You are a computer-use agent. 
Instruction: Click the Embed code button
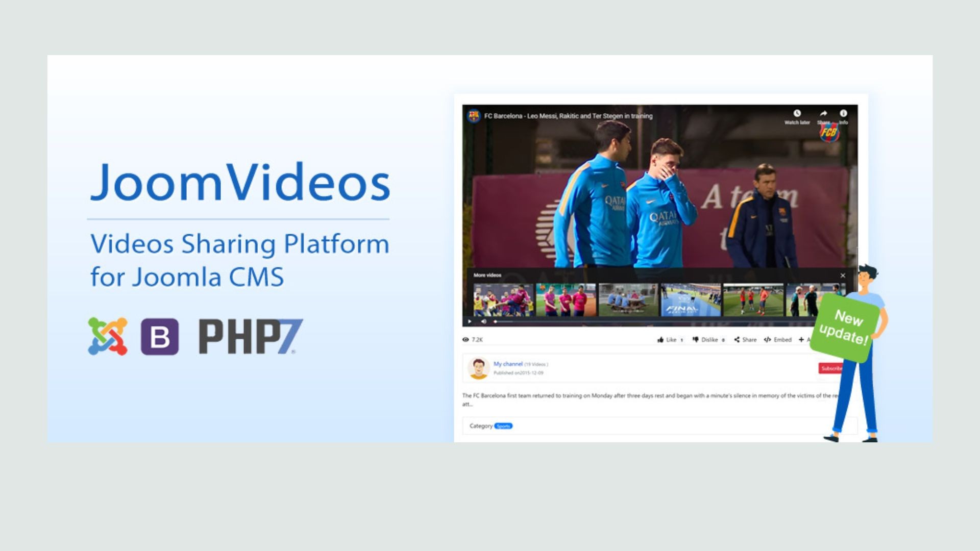click(x=777, y=340)
